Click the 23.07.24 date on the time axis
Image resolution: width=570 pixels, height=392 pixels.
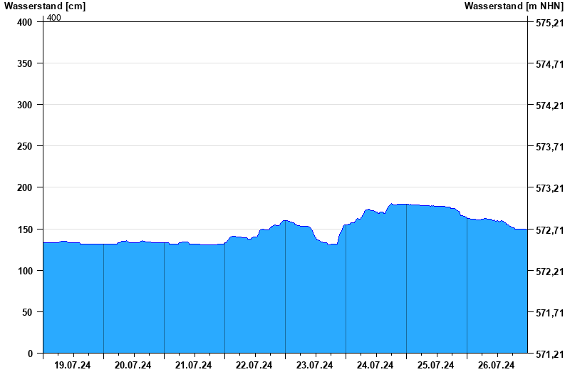click(x=315, y=366)
